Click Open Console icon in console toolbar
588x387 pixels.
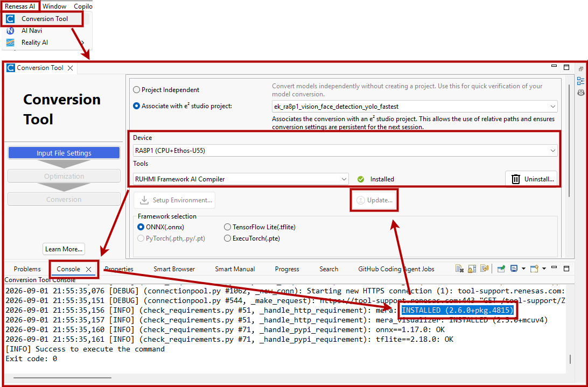coord(534,269)
